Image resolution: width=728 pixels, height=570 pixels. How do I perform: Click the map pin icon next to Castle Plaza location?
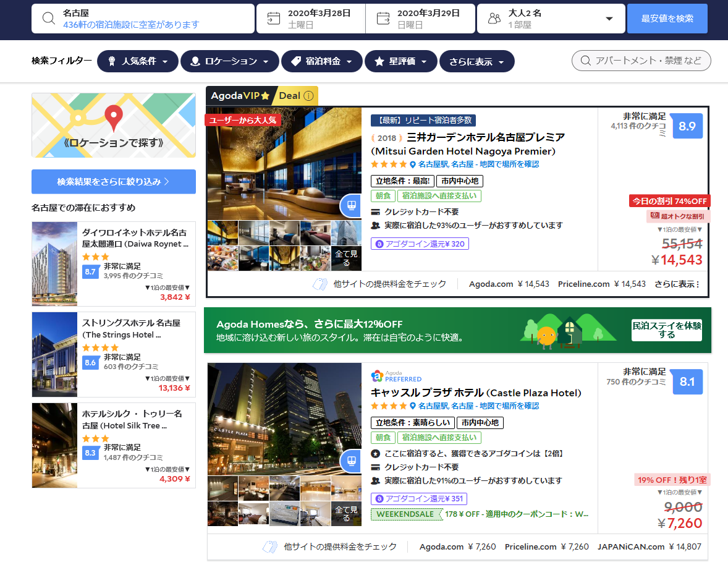coord(412,406)
